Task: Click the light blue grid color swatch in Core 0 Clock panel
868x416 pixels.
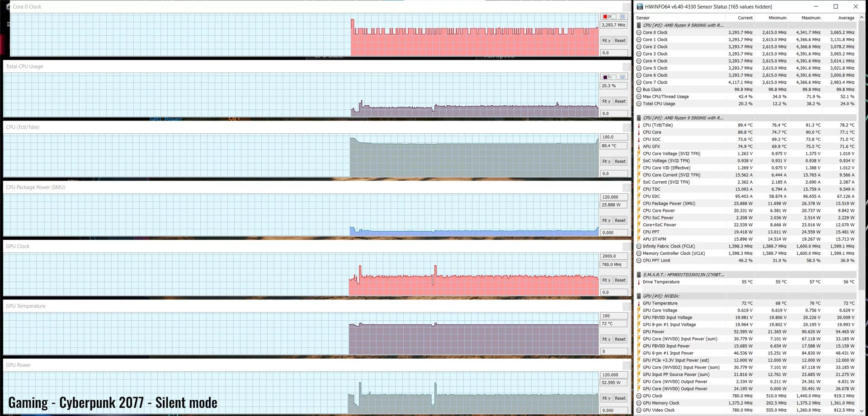Action: [x=623, y=17]
